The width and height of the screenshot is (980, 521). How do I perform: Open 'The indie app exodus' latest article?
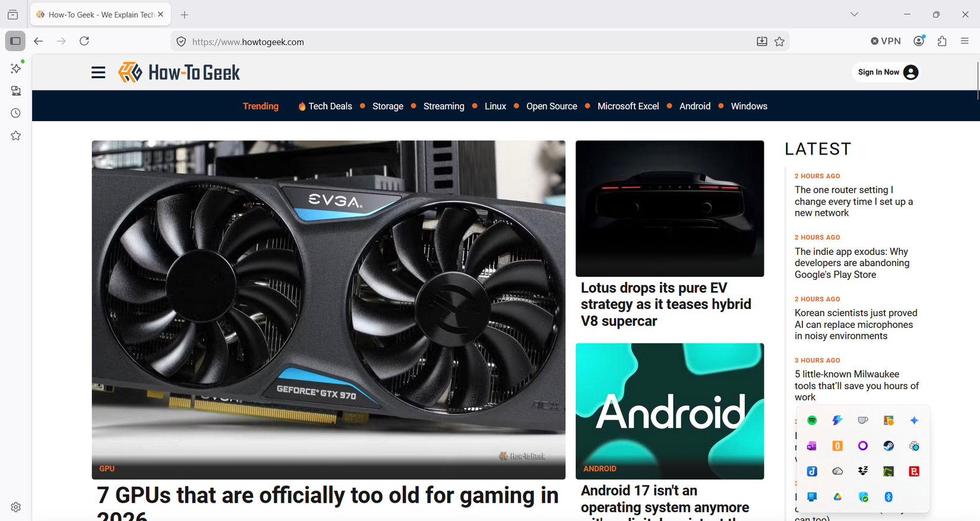pyautogui.click(x=852, y=263)
